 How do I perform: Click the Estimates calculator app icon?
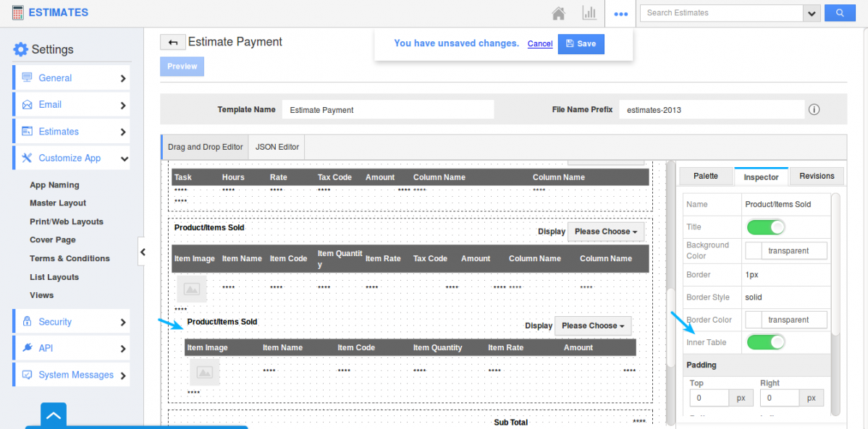[x=17, y=13]
